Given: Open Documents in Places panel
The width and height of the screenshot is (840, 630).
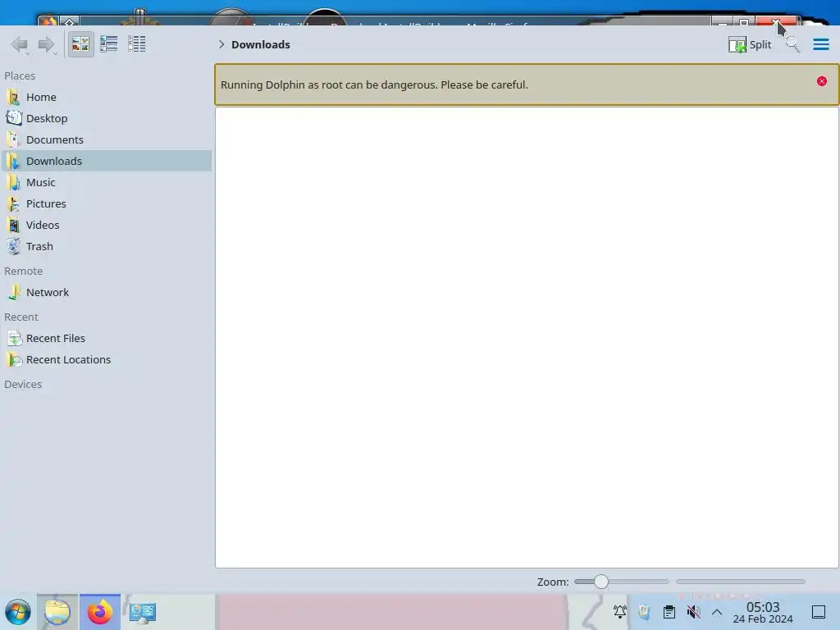Looking at the screenshot, I should [107, 139].
